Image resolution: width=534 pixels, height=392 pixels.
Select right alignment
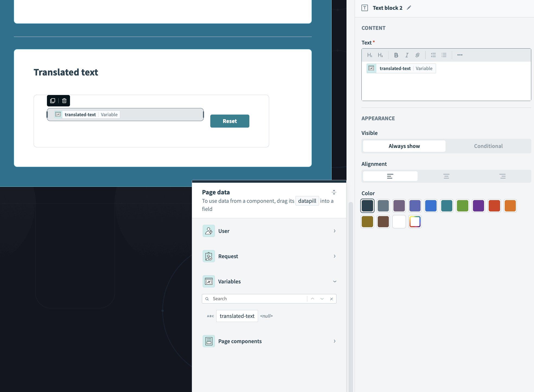click(x=502, y=176)
